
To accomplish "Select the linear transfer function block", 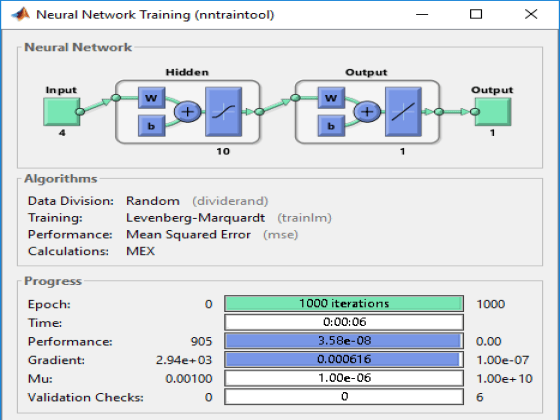I will pyautogui.click(x=403, y=112).
